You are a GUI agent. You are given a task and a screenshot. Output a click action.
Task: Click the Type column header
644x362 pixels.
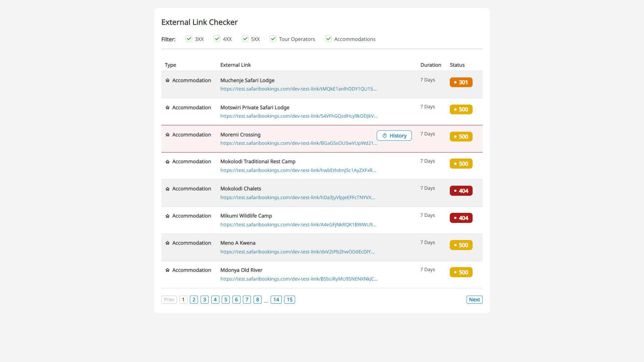[170, 65]
